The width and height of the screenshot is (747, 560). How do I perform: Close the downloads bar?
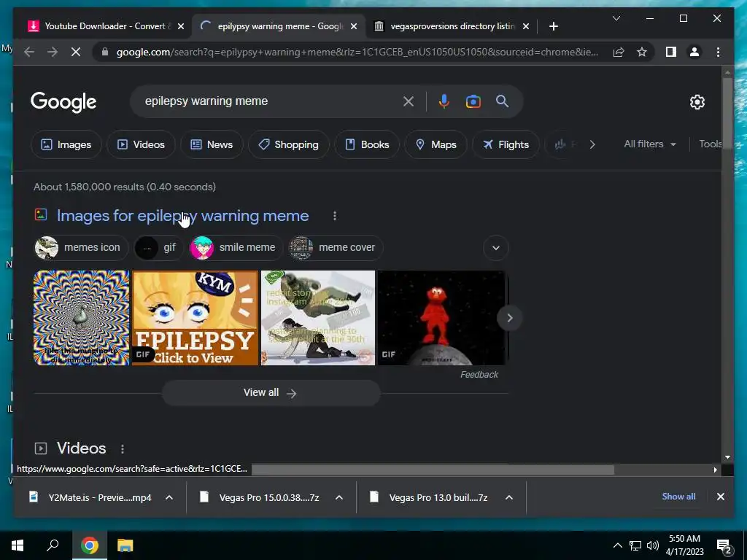(x=720, y=497)
